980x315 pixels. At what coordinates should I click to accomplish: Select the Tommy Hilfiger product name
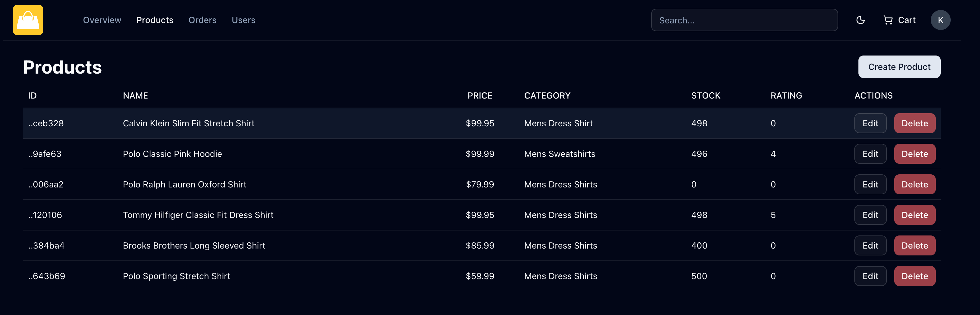198,215
